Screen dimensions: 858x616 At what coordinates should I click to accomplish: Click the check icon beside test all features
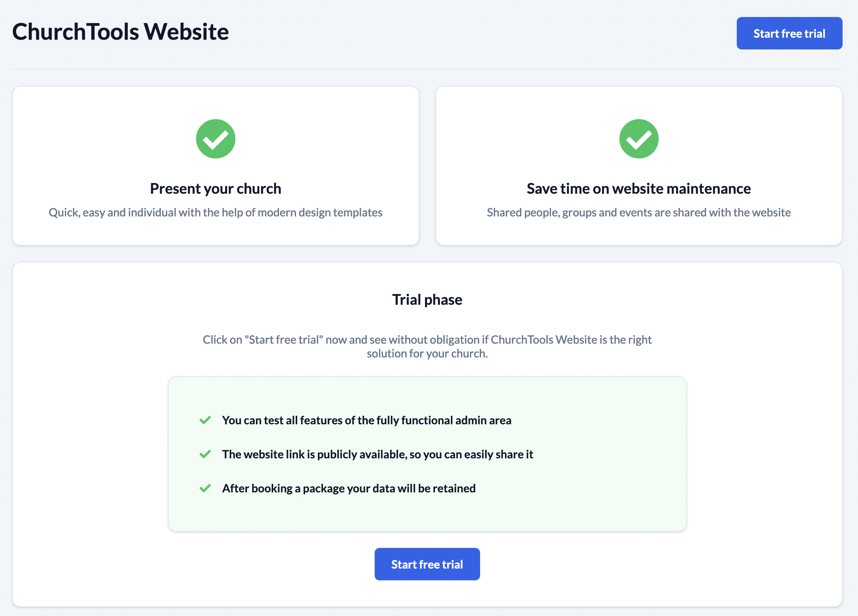click(x=205, y=420)
